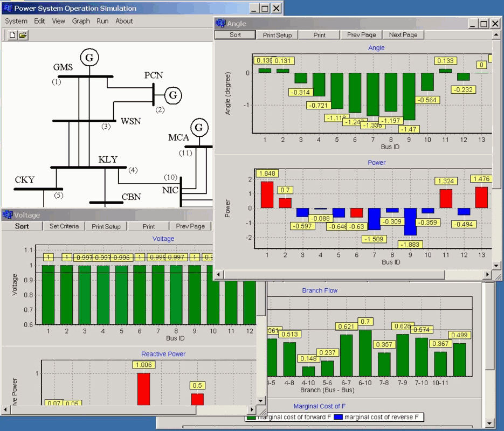
Task: Open the Graph menu
Action: pyautogui.click(x=81, y=21)
